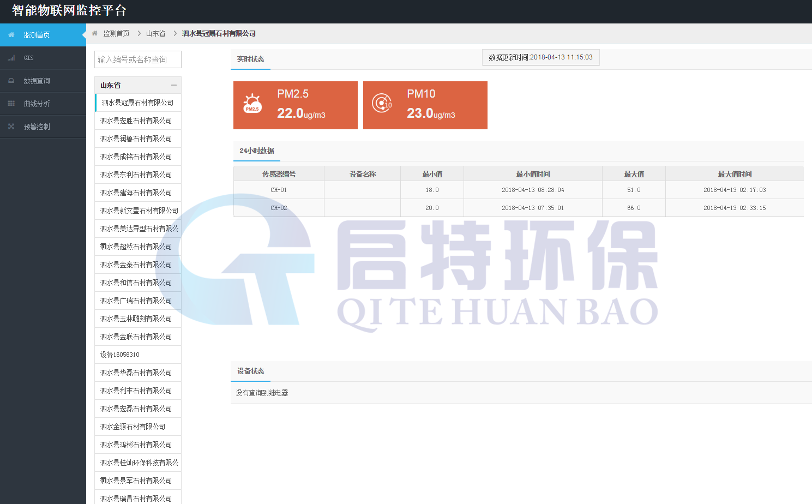Screen dimensions: 812x504
Task: Click the 最大值时间 column header
Action: 735,174
